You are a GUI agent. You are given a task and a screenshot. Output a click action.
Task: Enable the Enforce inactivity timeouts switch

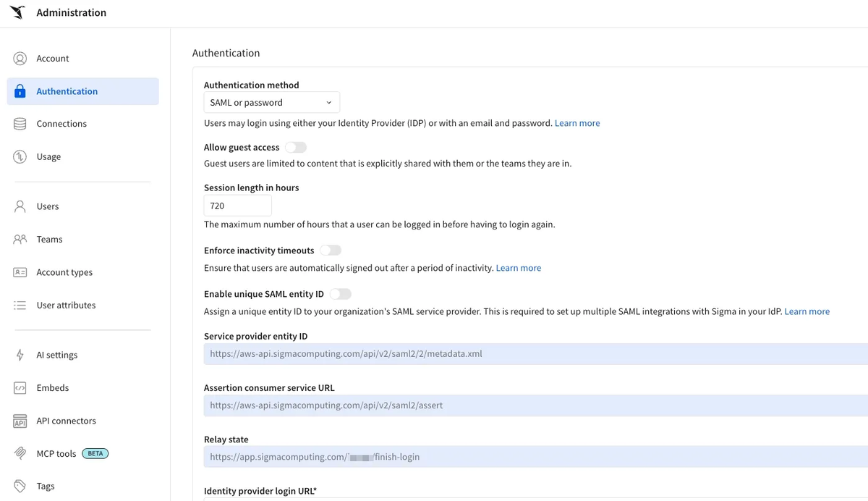(x=331, y=250)
